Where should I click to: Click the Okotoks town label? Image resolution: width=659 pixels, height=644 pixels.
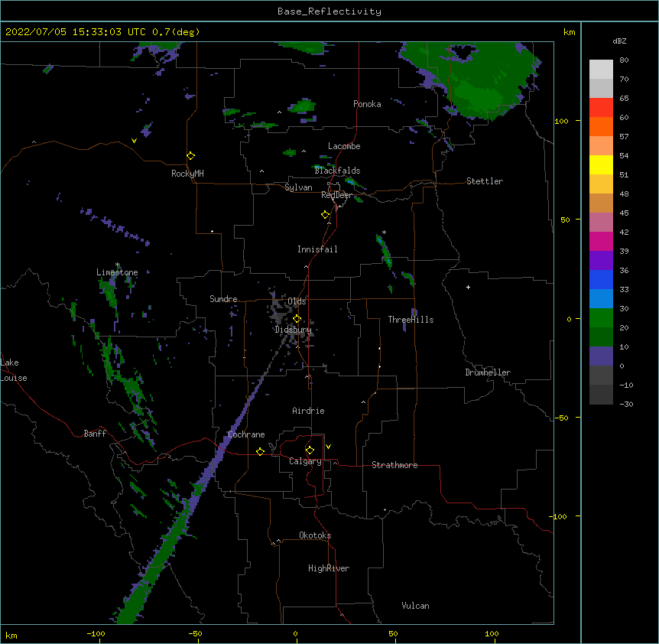pos(315,535)
